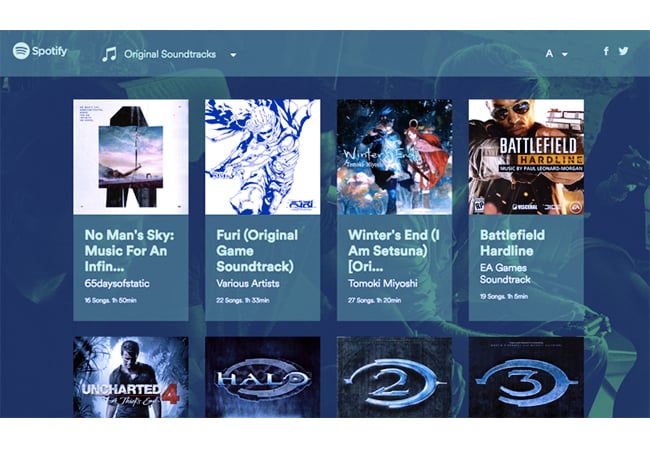
Task: Click the 16 Songs, 1h 50min text
Action: (x=110, y=300)
